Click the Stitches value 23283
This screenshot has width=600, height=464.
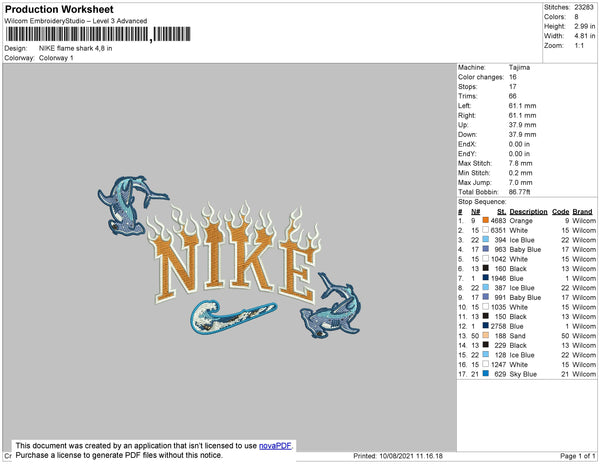pyautogui.click(x=584, y=7)
